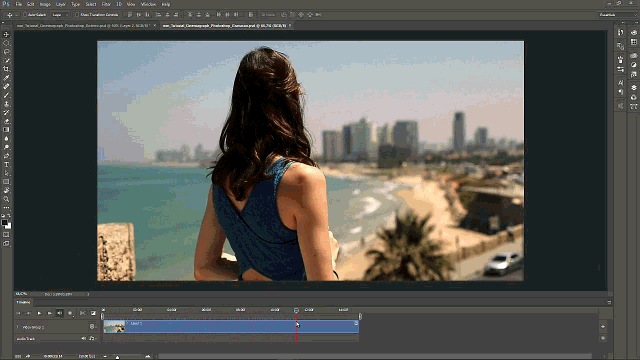Open the Brush presets panel icon
Image resolution: width=640 pixels, height=360 pixels.
620,69
